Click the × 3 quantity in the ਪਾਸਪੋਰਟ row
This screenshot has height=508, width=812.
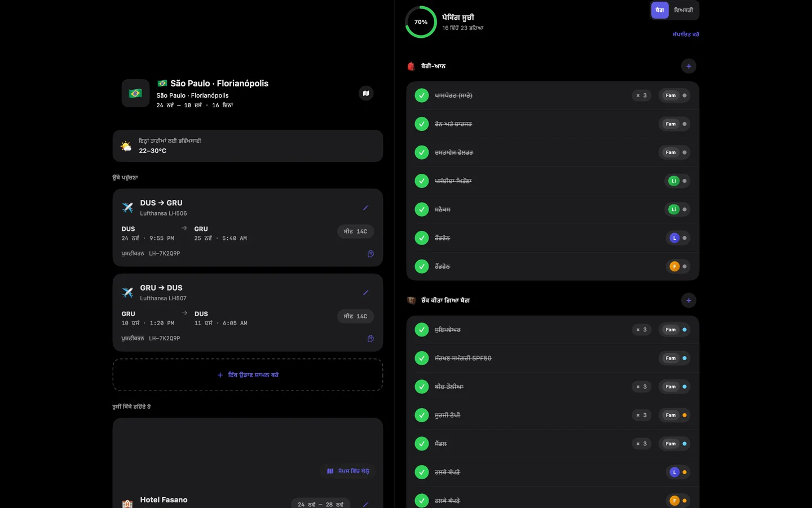[x=642, y=95]
